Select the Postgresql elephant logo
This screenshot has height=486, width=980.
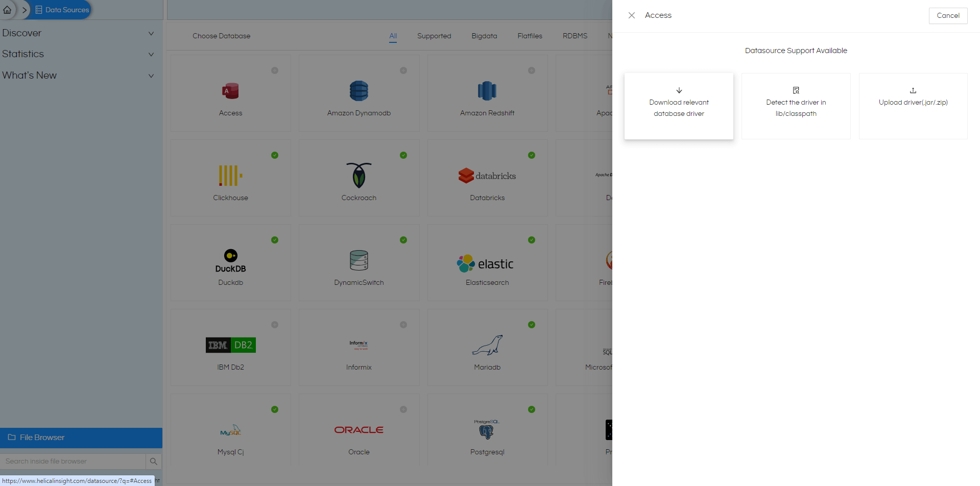487,430
